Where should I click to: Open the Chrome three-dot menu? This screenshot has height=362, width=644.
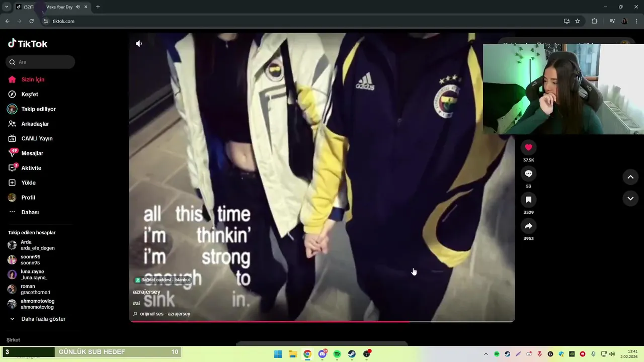coord(636,21)
